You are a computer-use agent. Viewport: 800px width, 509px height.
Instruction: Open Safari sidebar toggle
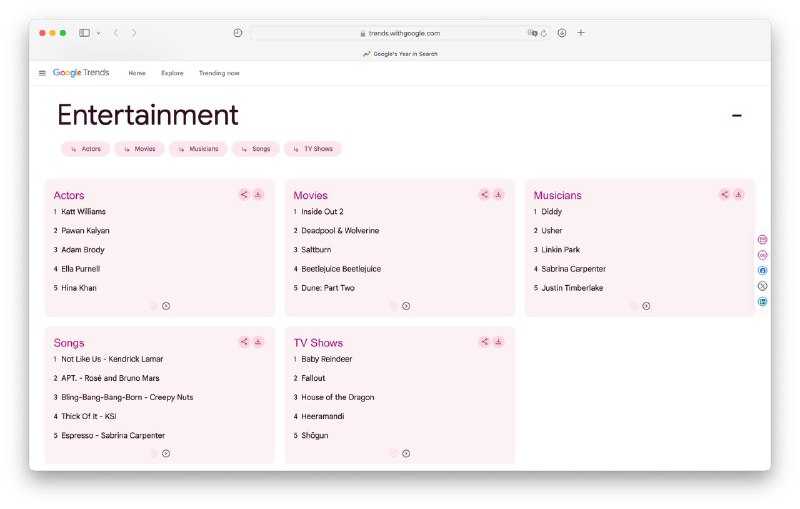coord(85,33)
